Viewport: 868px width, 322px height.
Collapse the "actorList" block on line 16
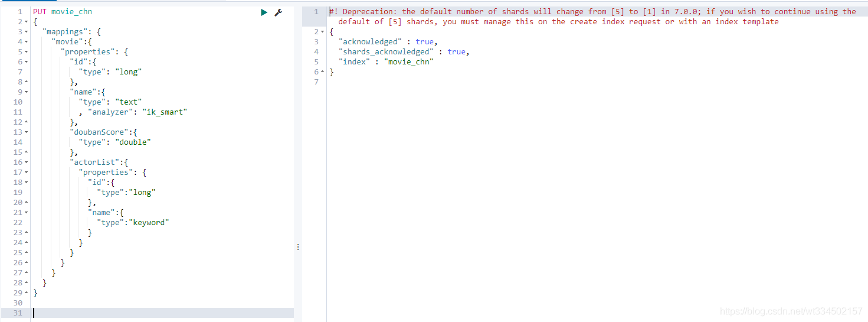pyautogui.click(x=27, y=162)
